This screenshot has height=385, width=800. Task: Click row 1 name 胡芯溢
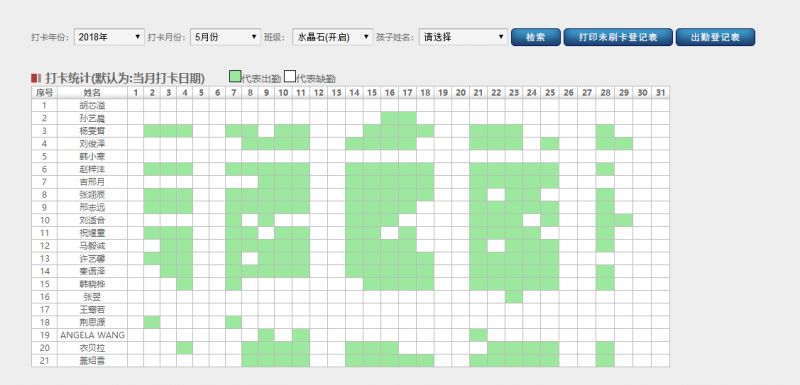pyautogui.click(x=92, y=106)
